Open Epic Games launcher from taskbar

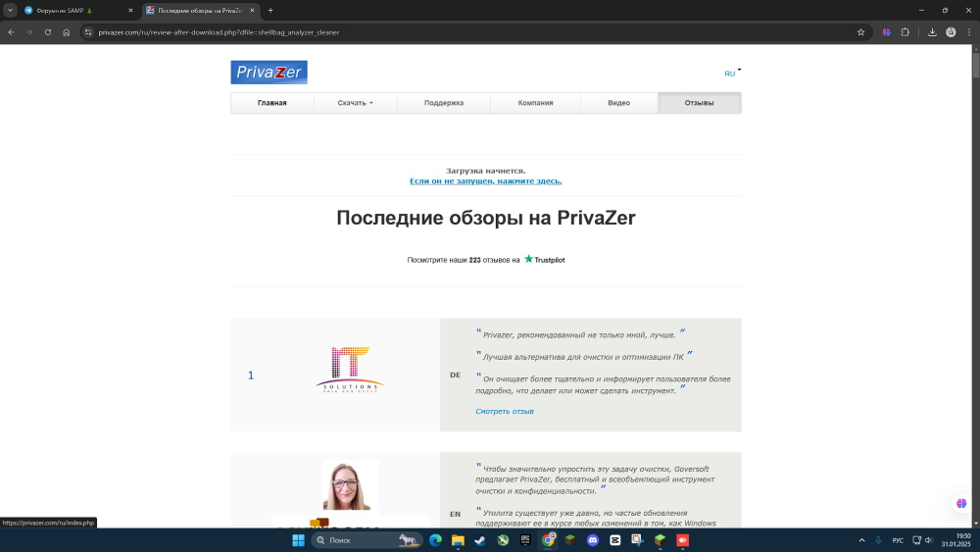[x=525, y=540]
